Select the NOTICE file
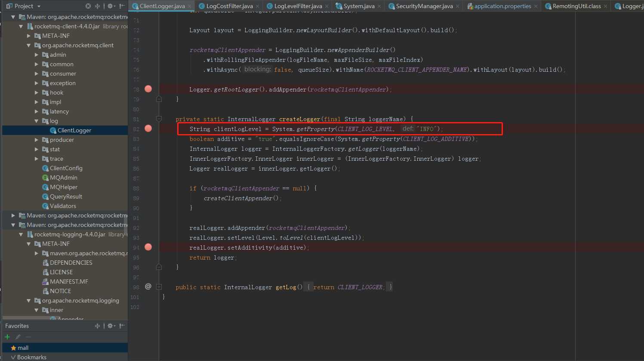 coord(60,291)
